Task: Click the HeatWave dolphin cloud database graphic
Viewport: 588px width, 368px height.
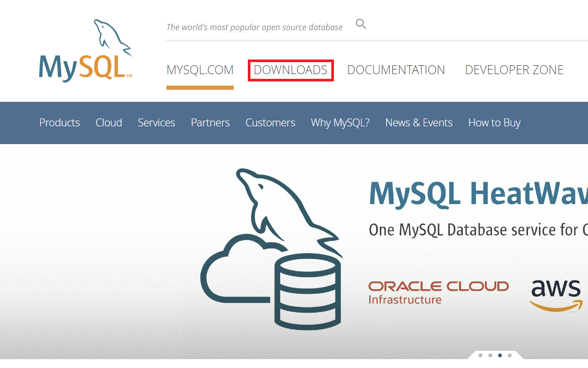Action: 271,249
